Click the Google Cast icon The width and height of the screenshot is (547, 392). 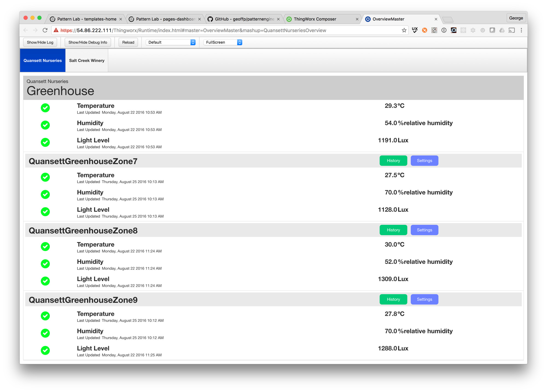coord(511,30)
